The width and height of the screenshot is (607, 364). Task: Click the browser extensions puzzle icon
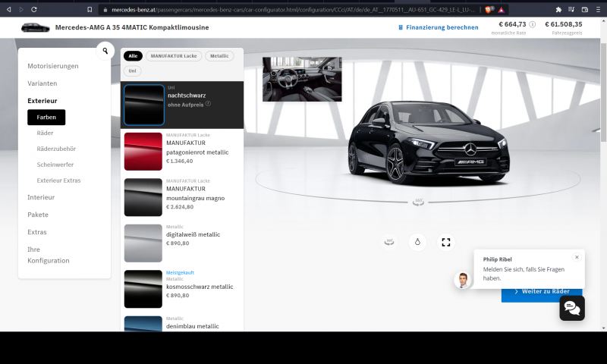coord(558,9)
